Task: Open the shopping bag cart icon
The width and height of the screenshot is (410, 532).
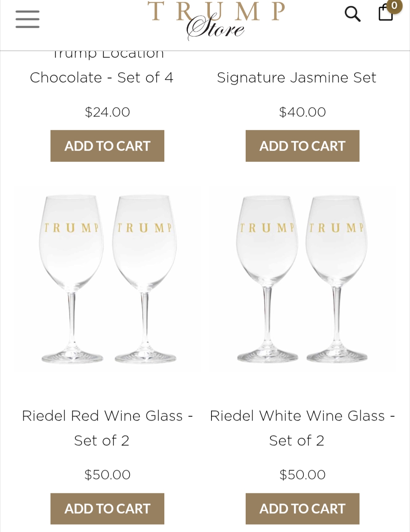Action: click(x=385, y=13)
